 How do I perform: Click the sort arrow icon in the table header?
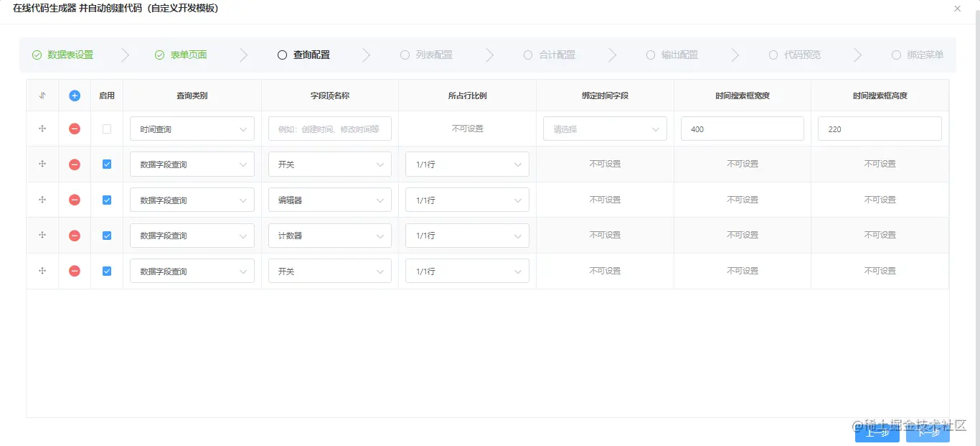click(x=42, y=95)
